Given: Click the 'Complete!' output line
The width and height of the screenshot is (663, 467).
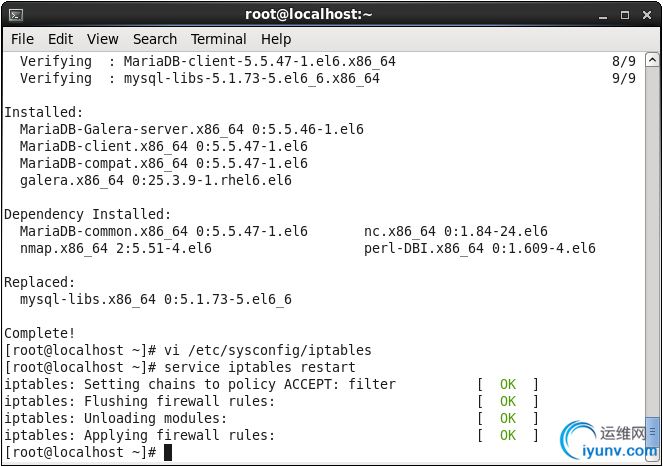Looking at the screenshot, I should (40, 333).
